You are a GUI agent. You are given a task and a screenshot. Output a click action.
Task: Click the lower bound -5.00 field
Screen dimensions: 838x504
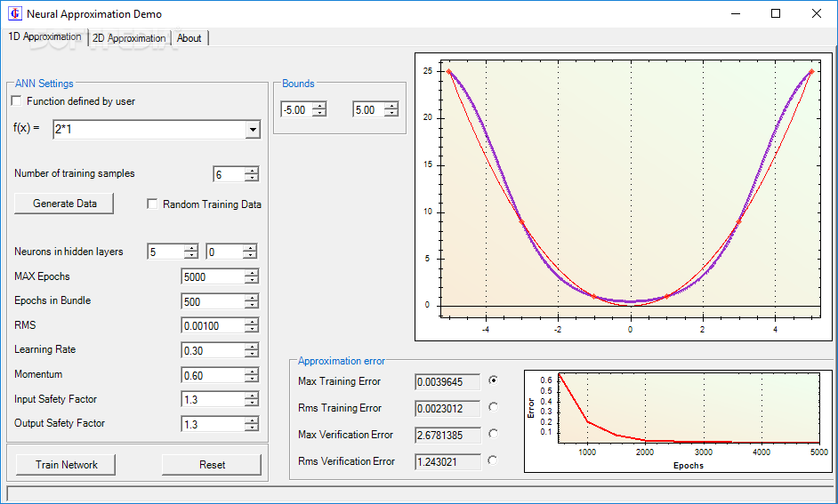(x=296, y=110)
